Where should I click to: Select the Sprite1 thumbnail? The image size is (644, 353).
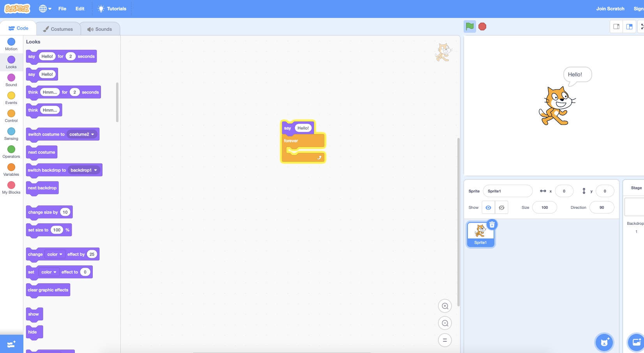pos(480,235)
